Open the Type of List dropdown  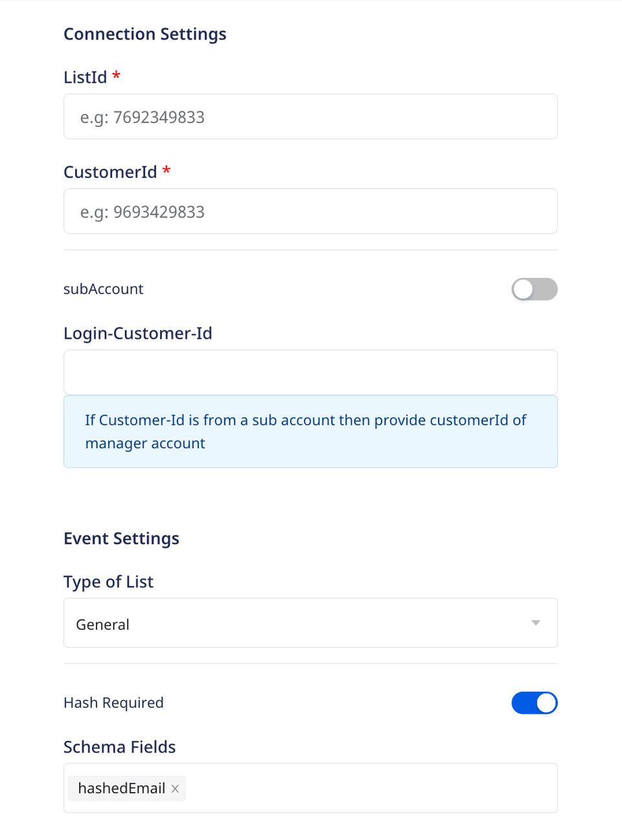tap(310, 622)
